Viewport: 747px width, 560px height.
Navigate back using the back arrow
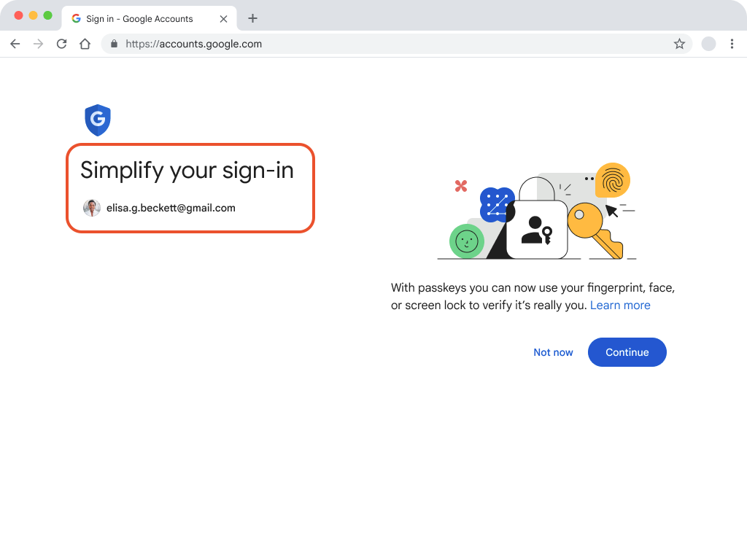[15, 44]
